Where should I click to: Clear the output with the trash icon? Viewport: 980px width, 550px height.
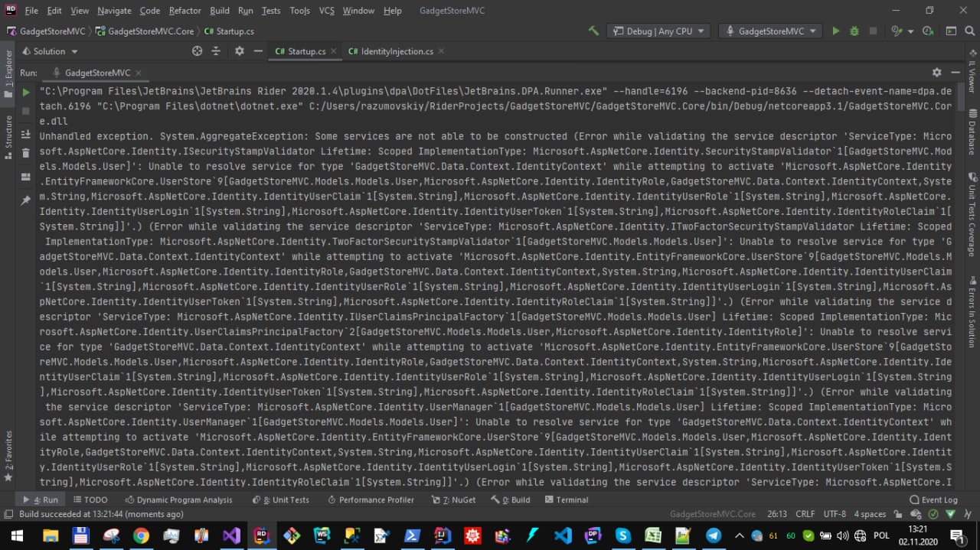point(26,154)
